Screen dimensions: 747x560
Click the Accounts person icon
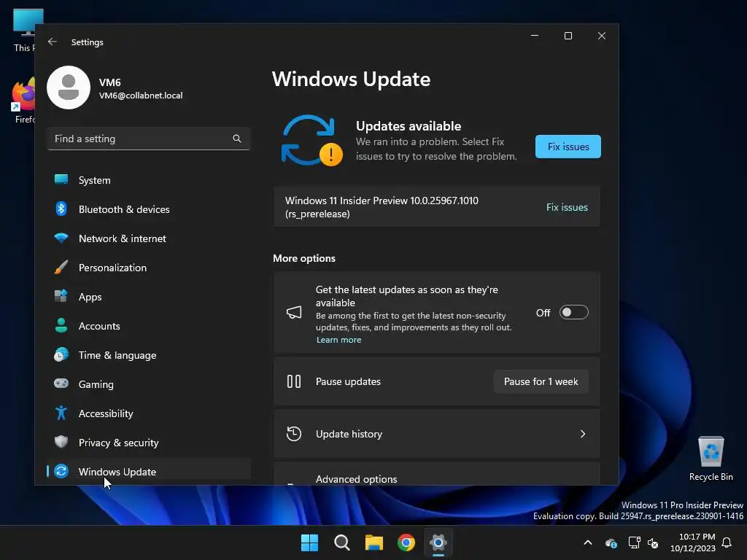tap(61, 326)
